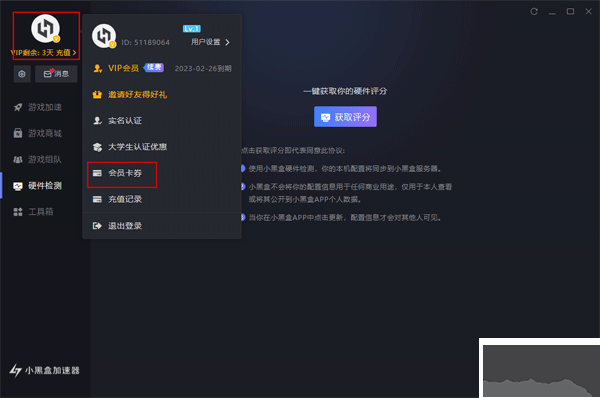Open 用户设置 user settings
This screenshot has width=600, height=398.
click(205, 42)
